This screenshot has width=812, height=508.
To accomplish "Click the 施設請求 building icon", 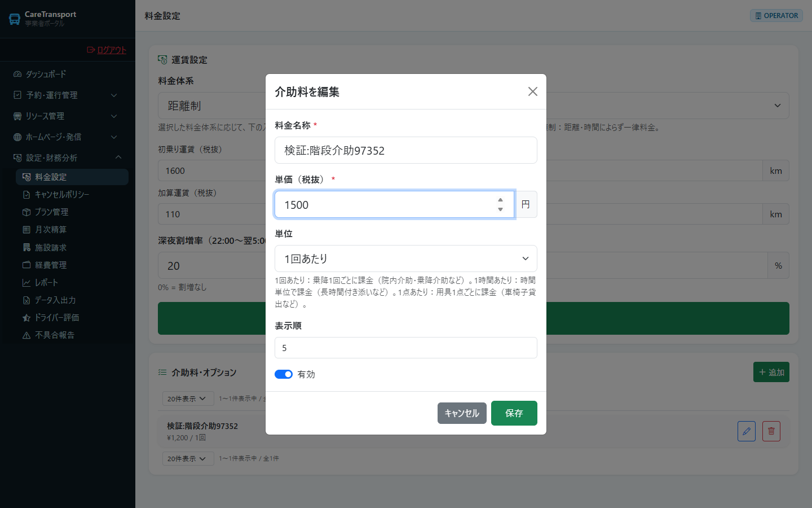I will (27, 247).
